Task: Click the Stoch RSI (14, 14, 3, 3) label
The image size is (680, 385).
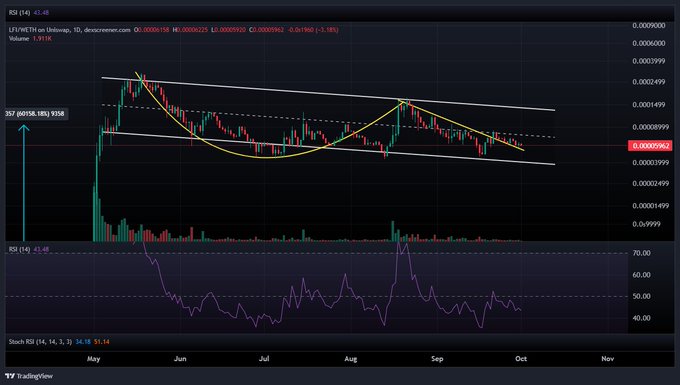Action: (40, 342)
